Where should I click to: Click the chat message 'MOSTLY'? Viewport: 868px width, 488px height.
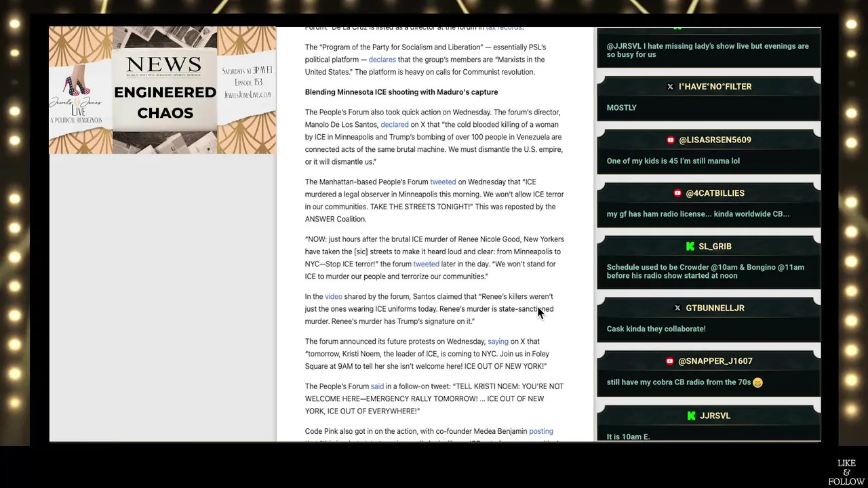pyautogui.click(x=621, y=108)
